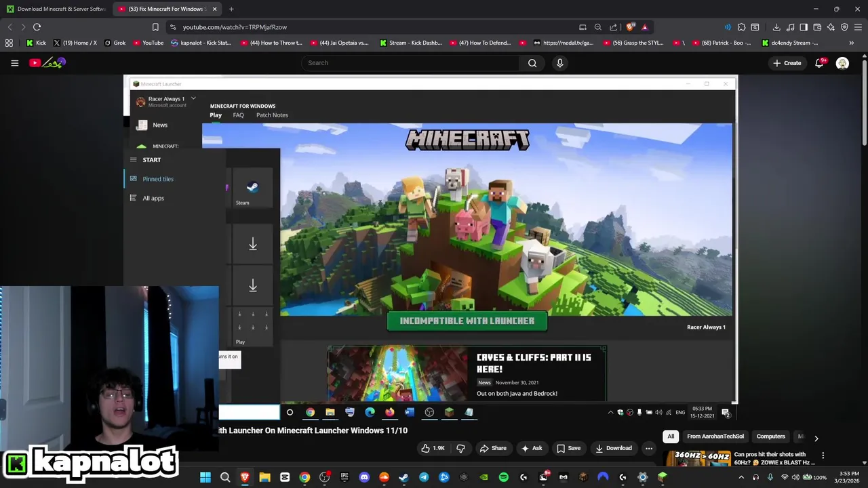The height and width of the screenshot is (488, 868).
Task: Open a new browser tab with plus
Action: (x=231, y=9)
